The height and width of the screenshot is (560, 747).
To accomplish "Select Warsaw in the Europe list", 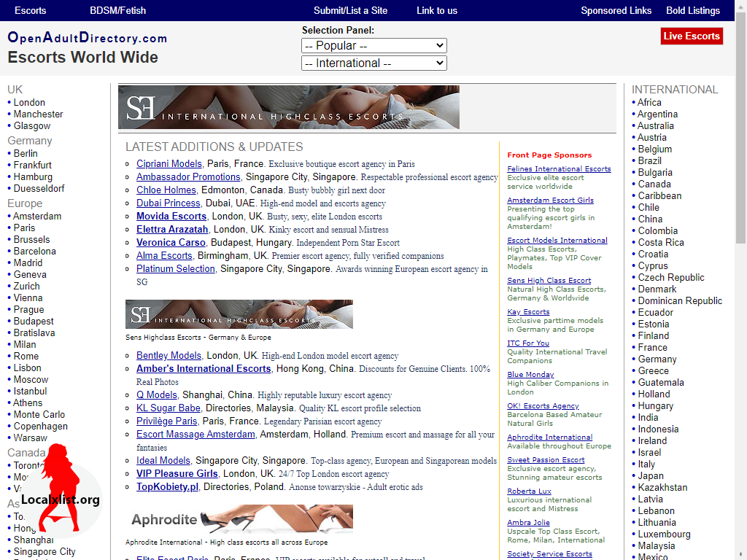I will point(30,437).
